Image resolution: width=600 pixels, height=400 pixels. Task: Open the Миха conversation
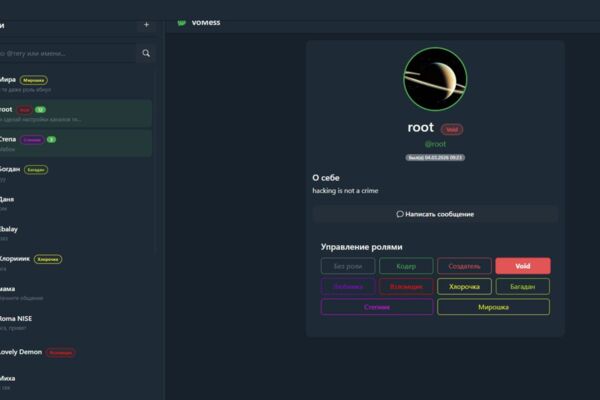[76, 382]
